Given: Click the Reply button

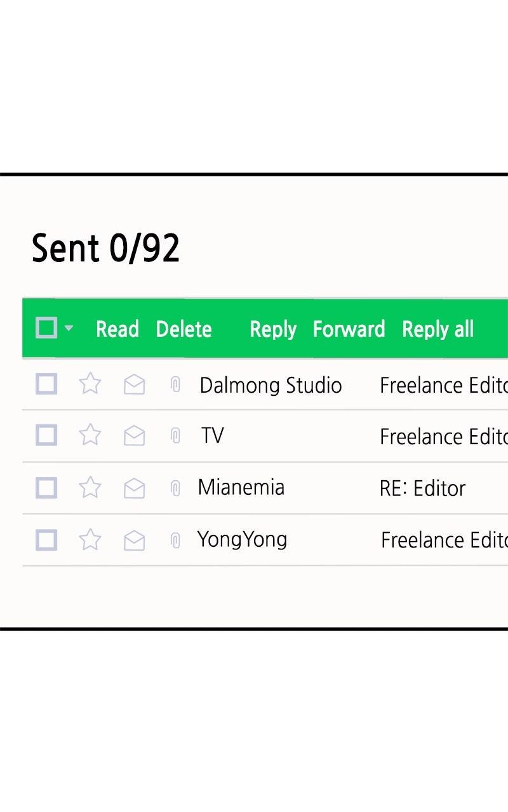Looking at the screenshot, I should pyautogui.click(x=273, y=329).
